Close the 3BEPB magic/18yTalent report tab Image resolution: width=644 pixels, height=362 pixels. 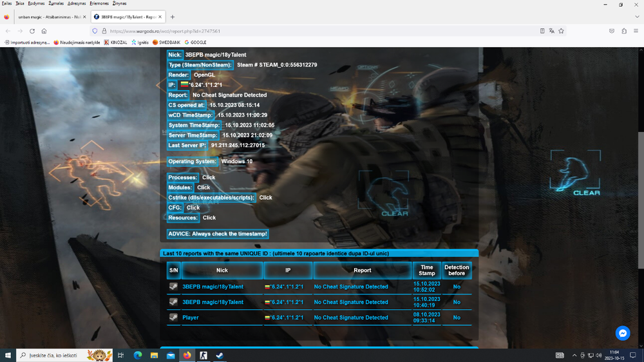(x=160, y=17)
